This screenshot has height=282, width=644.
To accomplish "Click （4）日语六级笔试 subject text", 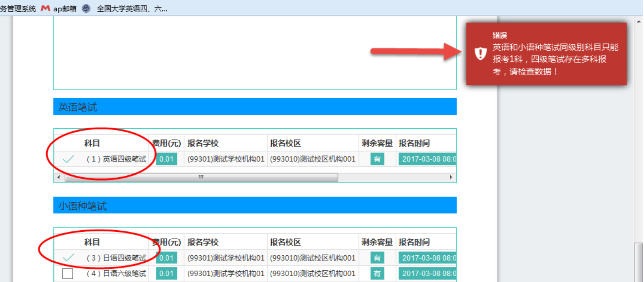I will [116, 273].
